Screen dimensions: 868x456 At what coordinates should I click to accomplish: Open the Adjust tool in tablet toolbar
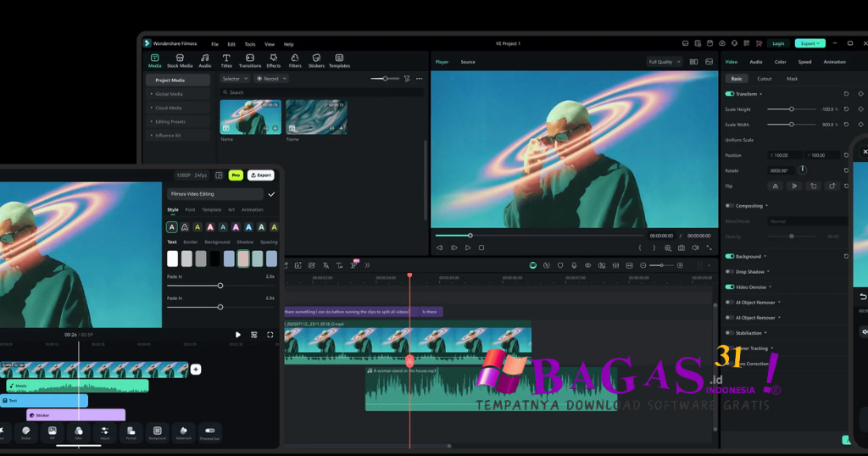(x=104, y=433)
